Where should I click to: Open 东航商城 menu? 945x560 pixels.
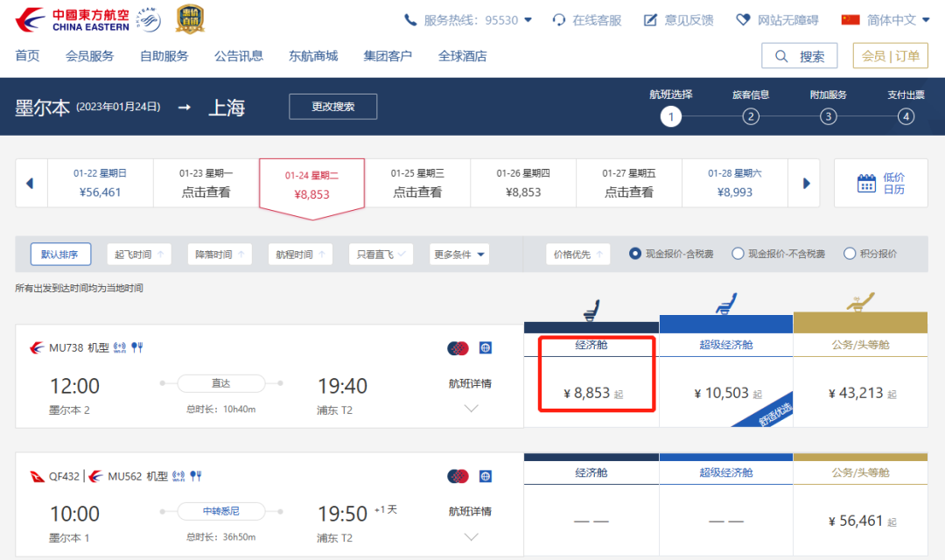coord(313,56)
